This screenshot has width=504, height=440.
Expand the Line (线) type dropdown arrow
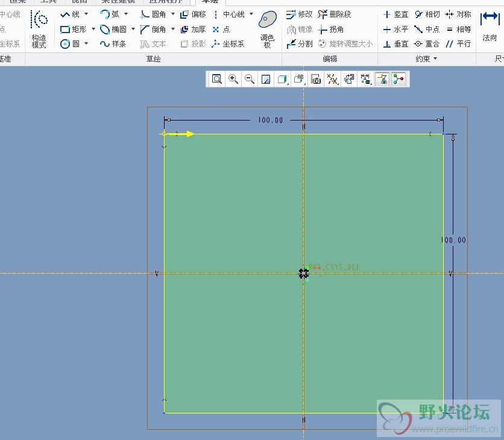[x=86, y=14]
